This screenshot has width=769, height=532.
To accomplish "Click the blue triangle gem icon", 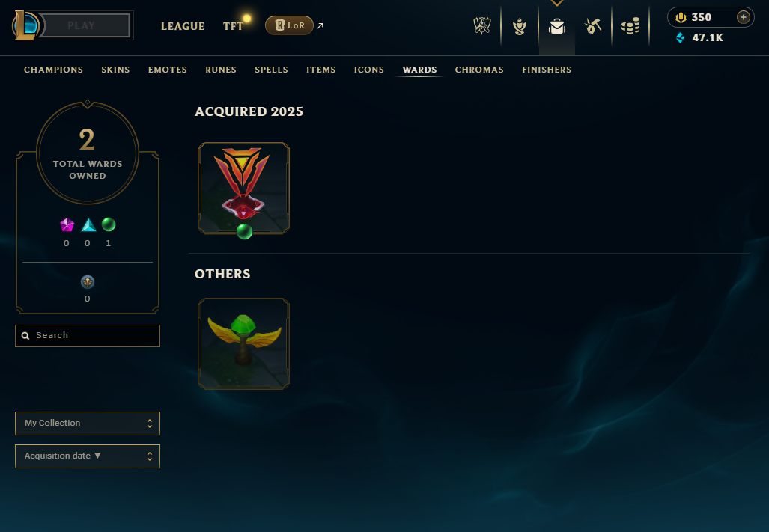I will pos(88,225).
